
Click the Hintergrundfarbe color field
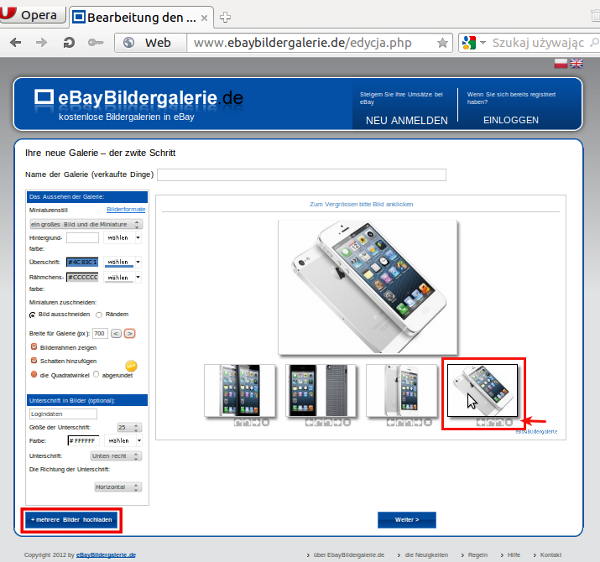click(82, 238)
